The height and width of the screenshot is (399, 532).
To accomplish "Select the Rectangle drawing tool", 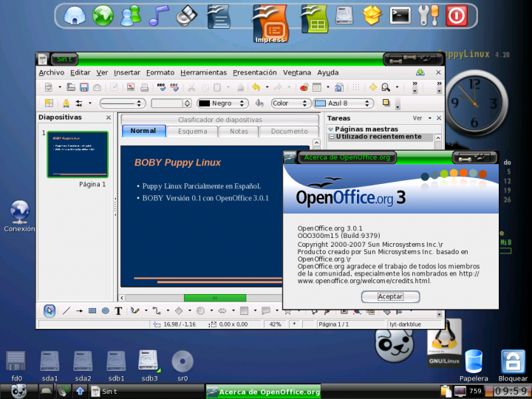I will click(92, 310).
